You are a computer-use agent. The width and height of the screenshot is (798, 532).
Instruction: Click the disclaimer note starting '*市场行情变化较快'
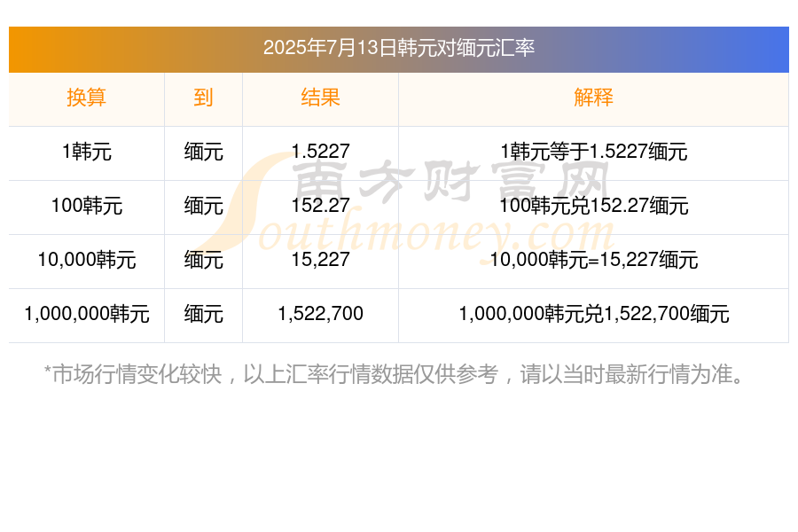[395, 374]
